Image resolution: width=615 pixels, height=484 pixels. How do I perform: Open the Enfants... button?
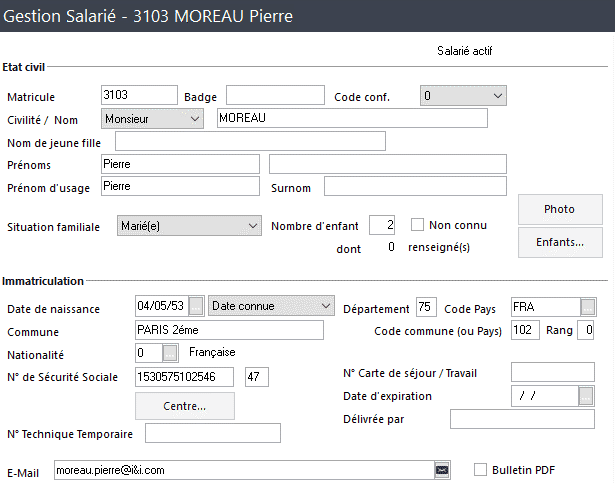tap(560, 242)
